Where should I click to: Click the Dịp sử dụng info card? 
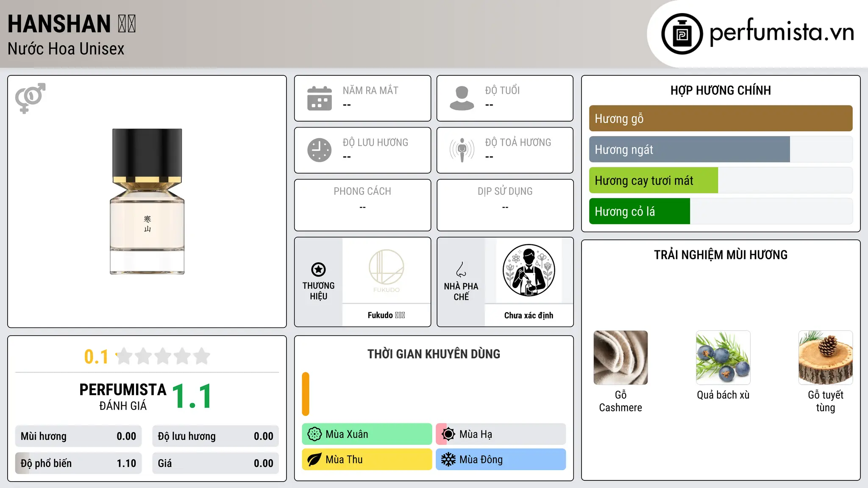coord(505,205)
